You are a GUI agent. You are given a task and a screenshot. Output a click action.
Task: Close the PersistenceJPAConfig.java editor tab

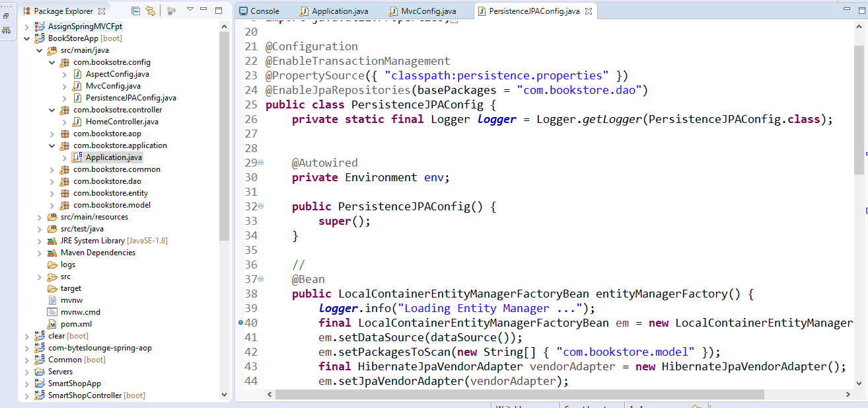click(588, 11)
